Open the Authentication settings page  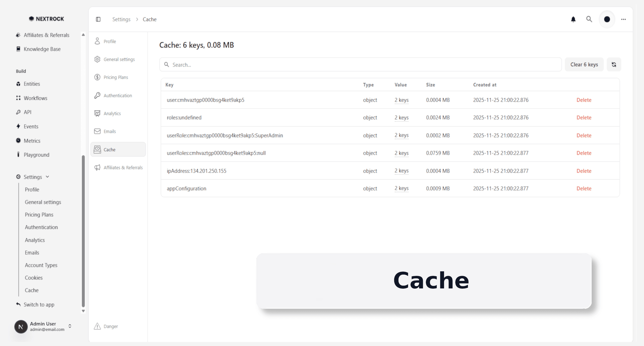coord(118,95)
